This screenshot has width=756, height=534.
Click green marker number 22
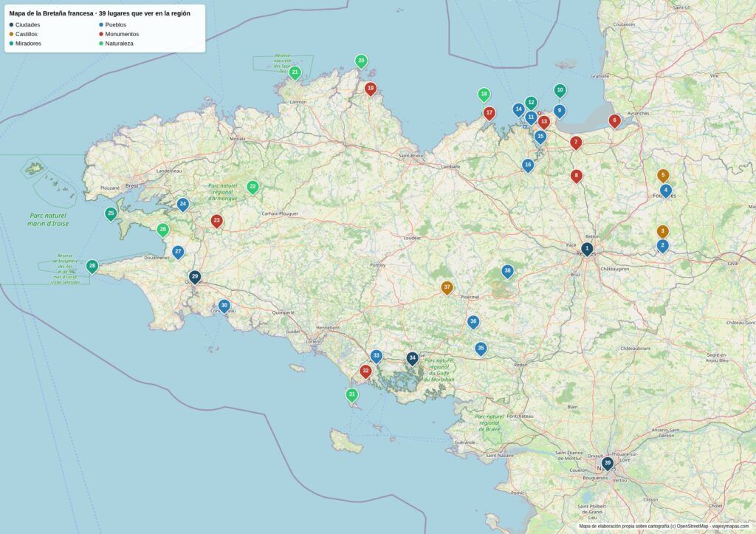click(x=252, y=187)
